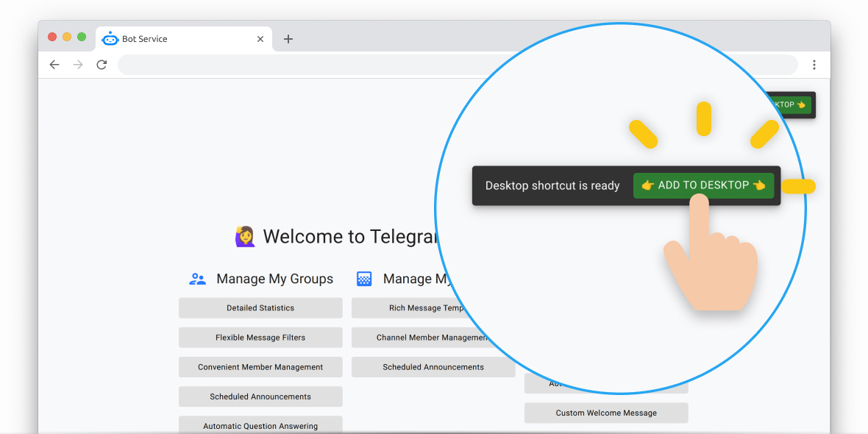Click the Desktop shortcut is ready message
The image size is (868, 434).
[552, 186]
